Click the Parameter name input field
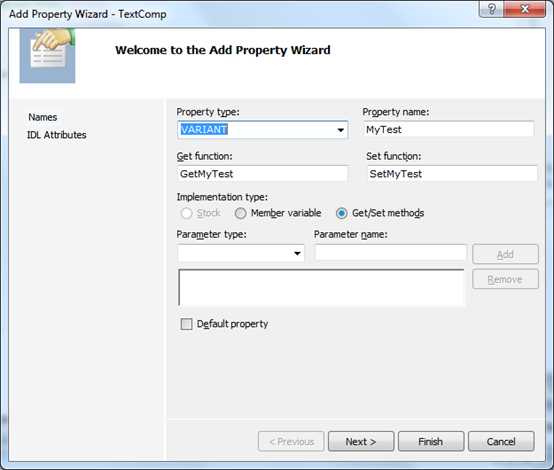 tap(391, 253)
